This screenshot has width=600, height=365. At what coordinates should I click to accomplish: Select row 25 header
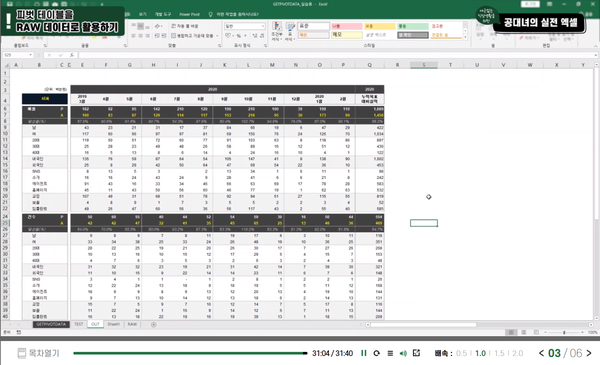5,223
